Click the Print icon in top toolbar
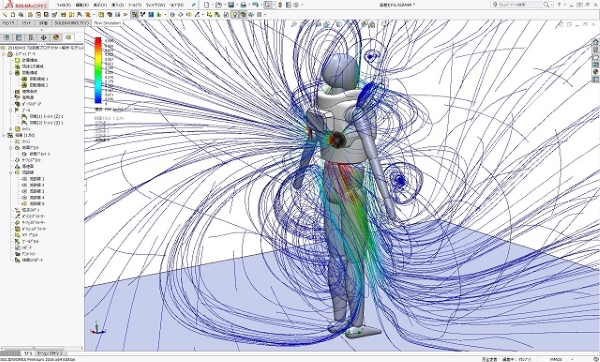 243,5
